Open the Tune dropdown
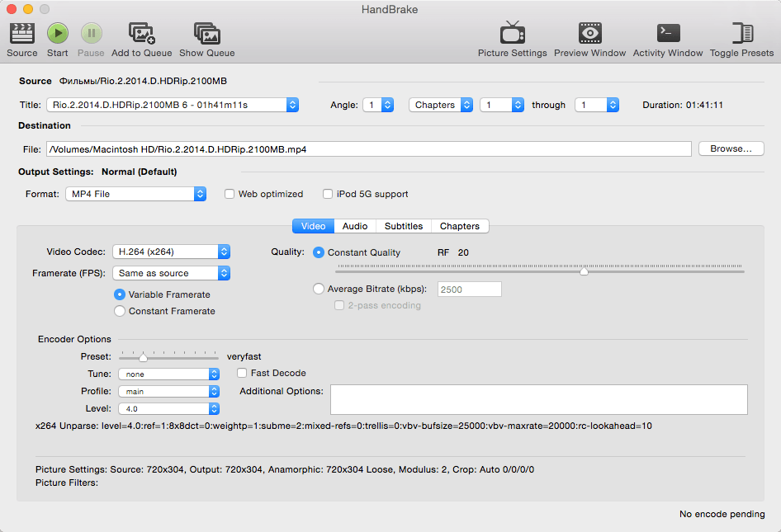 (168, 374)
